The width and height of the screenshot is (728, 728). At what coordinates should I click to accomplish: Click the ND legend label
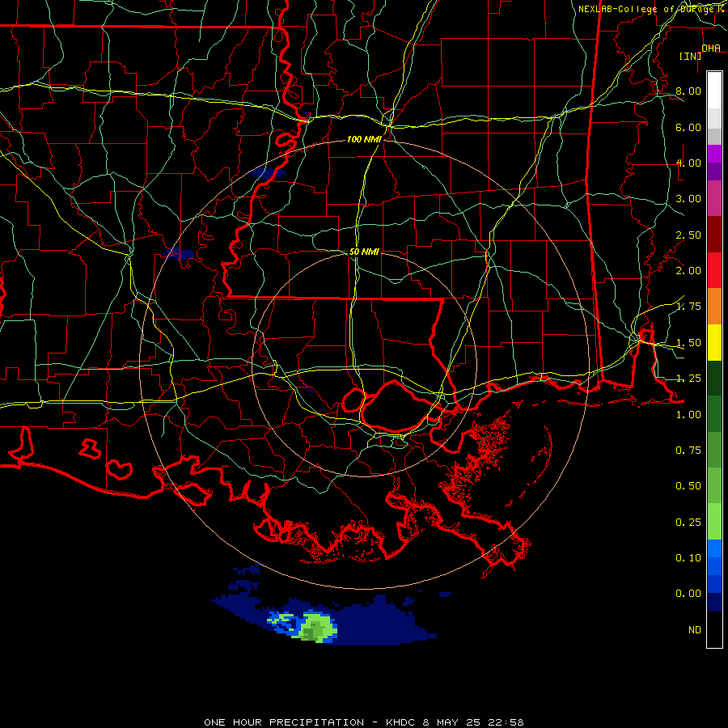(x=695, y=630)
